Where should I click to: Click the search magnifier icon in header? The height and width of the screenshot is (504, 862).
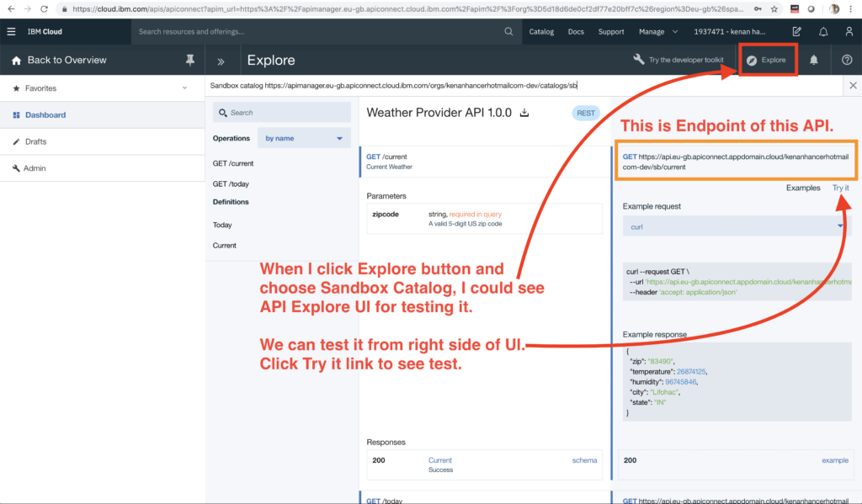(x=508, y=32)
